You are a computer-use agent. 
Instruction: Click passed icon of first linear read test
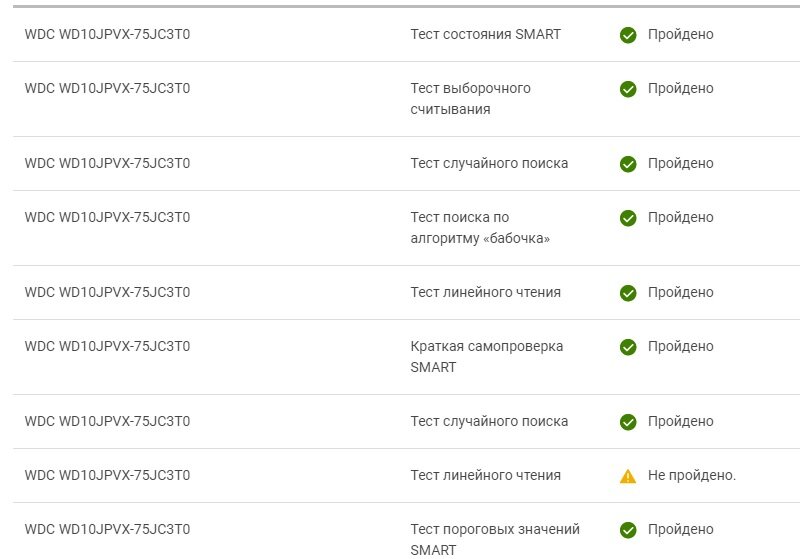(x=628, y=293)
